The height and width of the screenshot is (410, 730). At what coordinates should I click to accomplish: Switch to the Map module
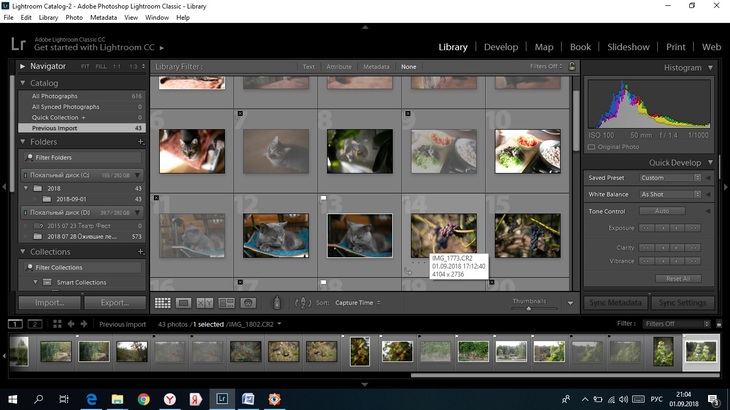coord(544,47)
